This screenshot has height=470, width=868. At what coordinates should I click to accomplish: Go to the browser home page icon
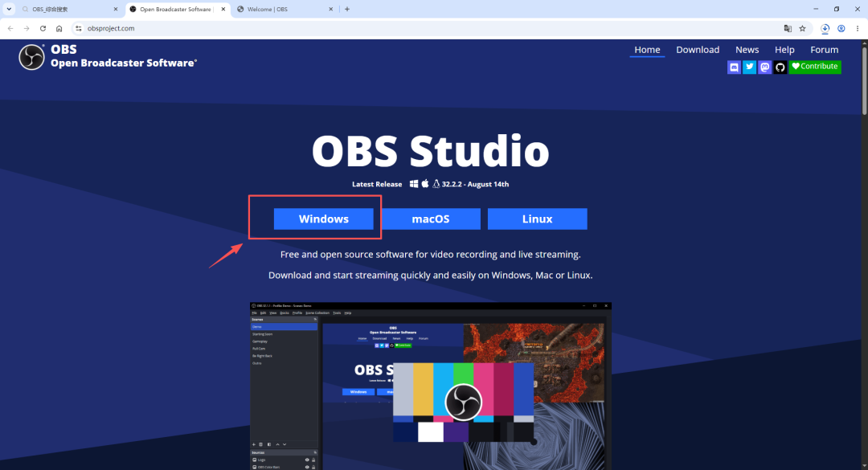(x=59, y=28)
